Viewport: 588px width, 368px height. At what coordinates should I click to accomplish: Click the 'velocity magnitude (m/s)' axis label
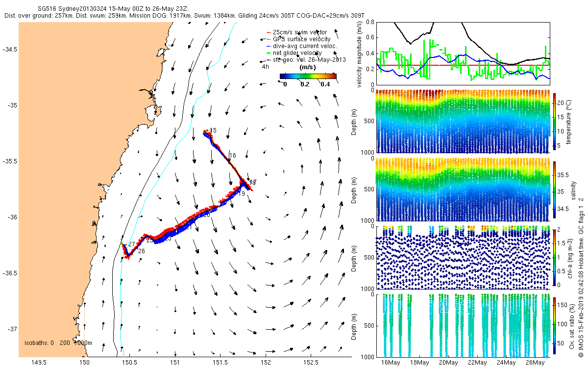pyautogui.click(x=360, y=54)
